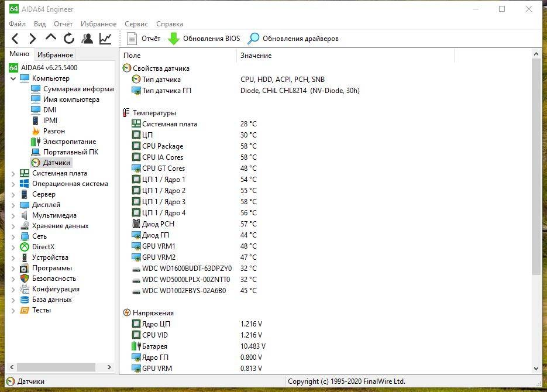Screen dimensions: 547x392
Task: Select the IPMI tree item
Action: coord(44,121)
